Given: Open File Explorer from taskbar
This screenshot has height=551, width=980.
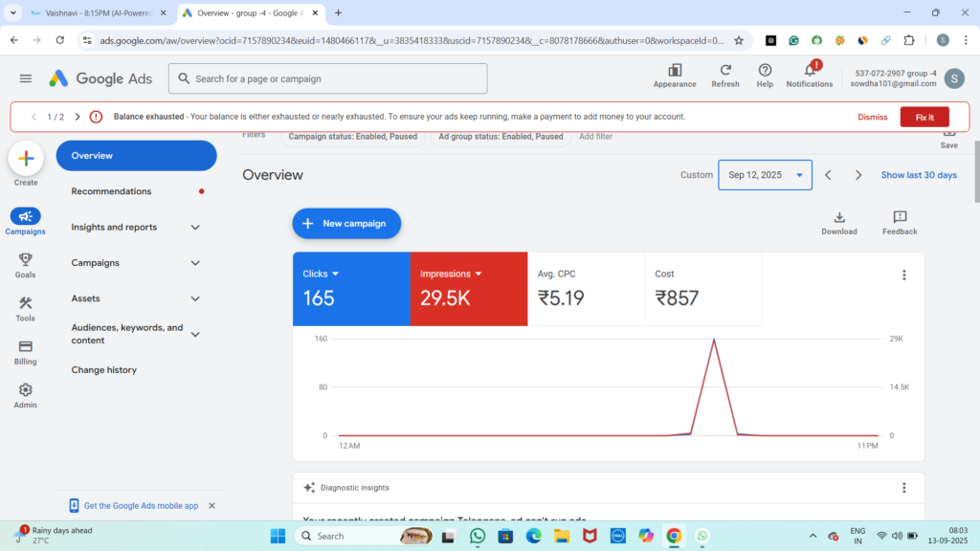Looking at the screenshot, I should [561, 536].
